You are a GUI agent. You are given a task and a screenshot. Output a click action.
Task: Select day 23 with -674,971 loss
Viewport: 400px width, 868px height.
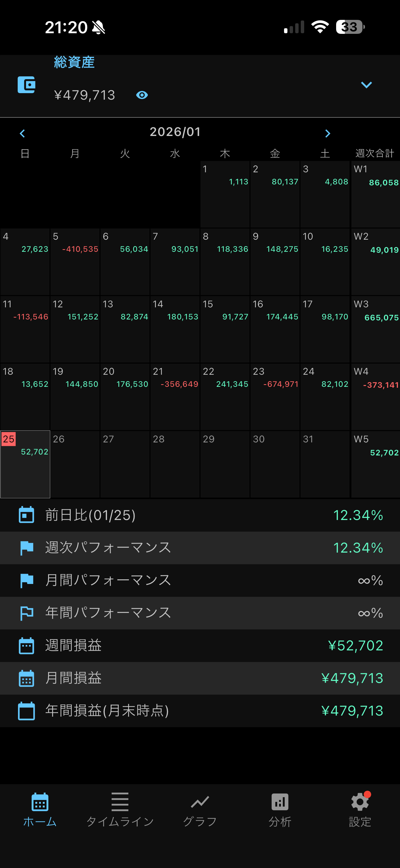275,396
